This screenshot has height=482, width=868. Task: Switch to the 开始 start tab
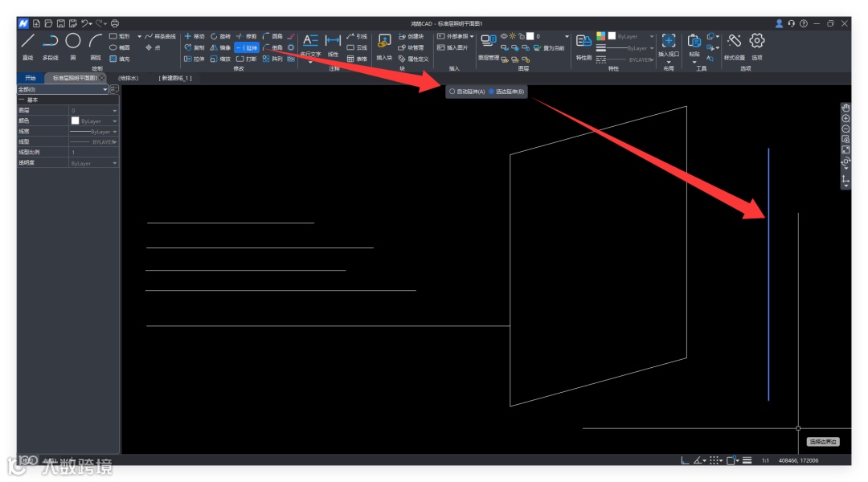pos(31,78)
